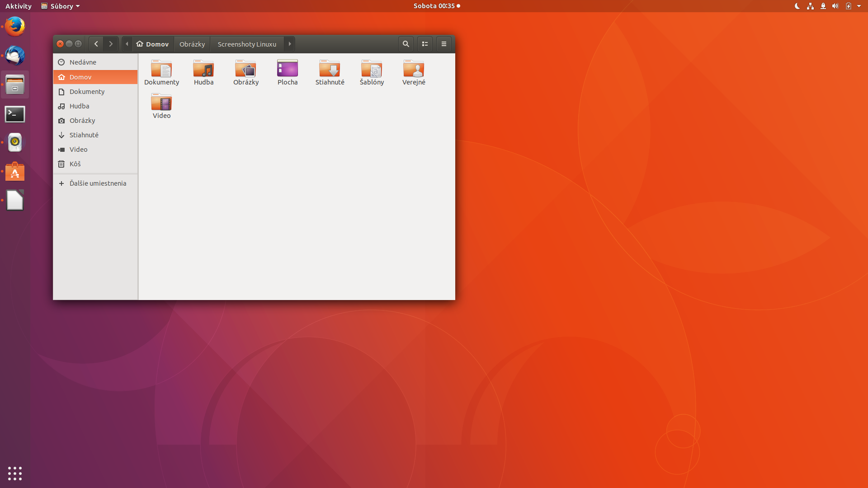Open the Hudba music folder

tap(203, 69)
